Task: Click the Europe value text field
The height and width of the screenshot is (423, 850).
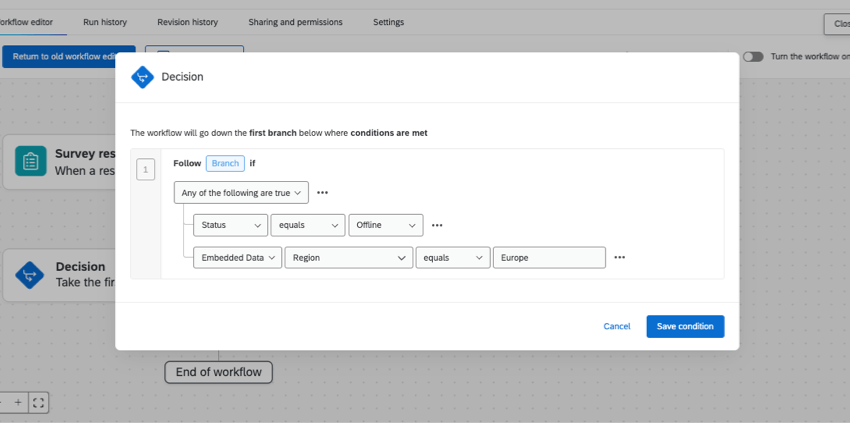Action: coord(549,257)
